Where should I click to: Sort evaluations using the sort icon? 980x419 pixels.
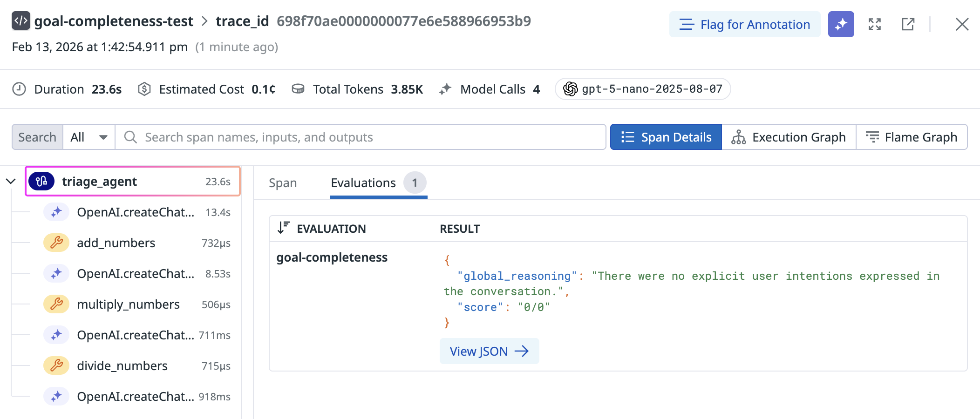(283, 228)
